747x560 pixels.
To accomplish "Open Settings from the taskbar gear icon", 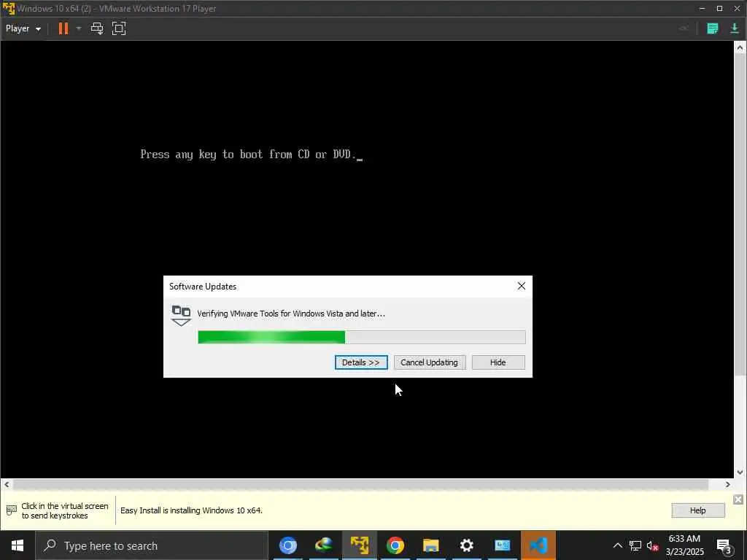I will (466, 545).
